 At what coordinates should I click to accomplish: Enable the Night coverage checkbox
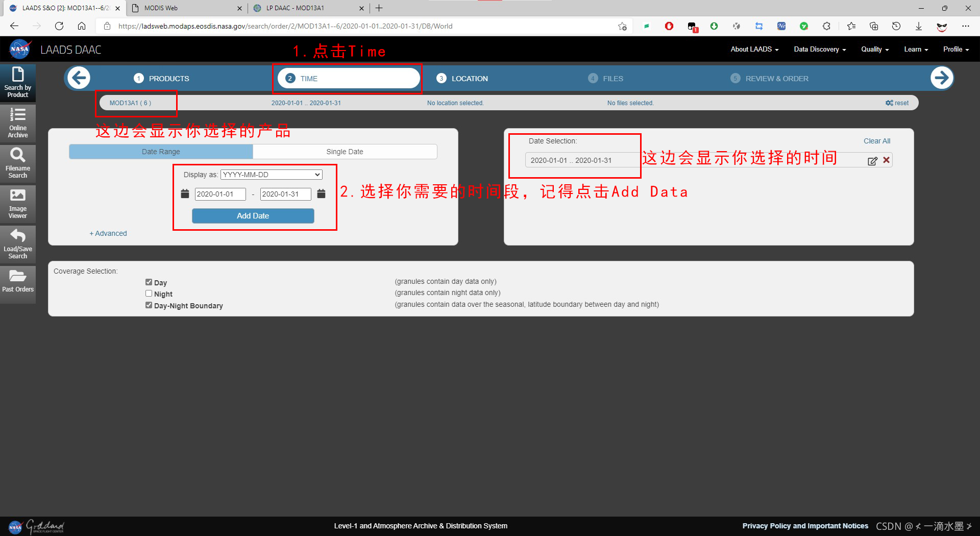tap(149, 294)
